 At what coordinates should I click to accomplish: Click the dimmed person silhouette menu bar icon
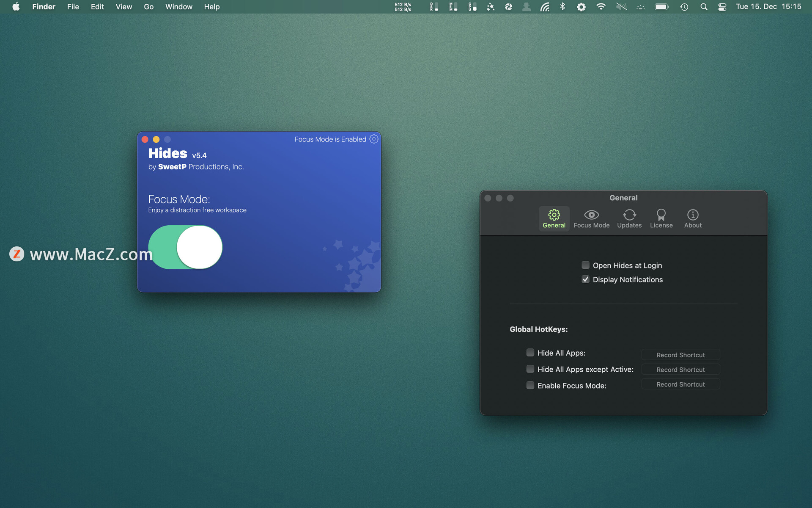(x=527, y=7)
